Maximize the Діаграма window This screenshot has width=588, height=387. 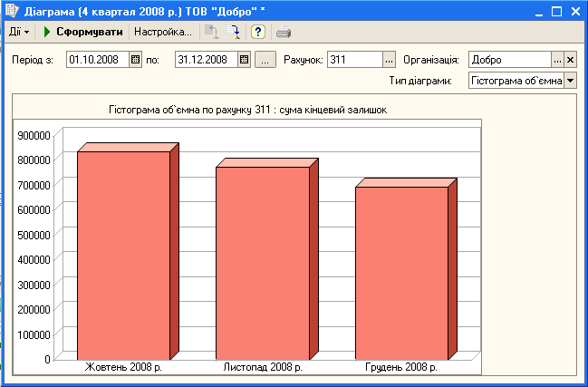click(557, 12)
